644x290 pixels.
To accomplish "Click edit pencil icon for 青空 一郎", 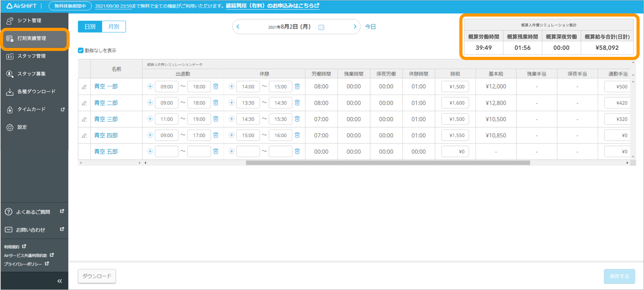I will [x=84, y=87].
